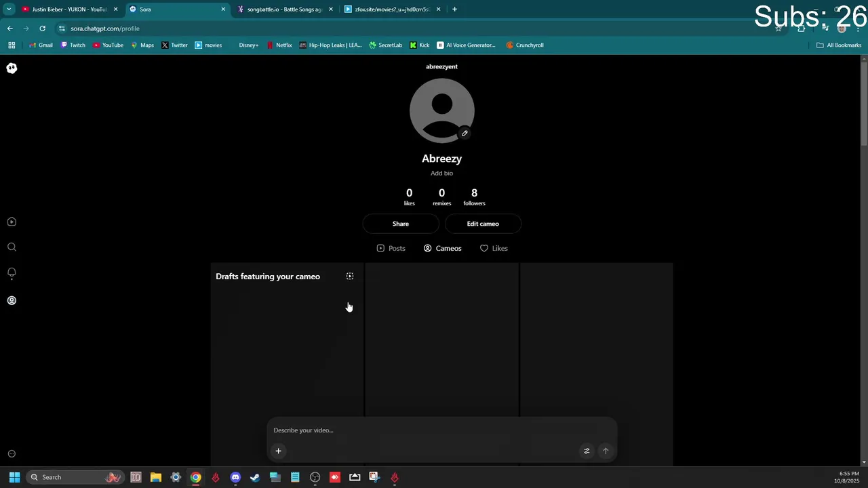Click the address bar URL sora.chatgpt.com/profile
The width and height of the screenshot is (868, 488).
click(x=105, y=28)
